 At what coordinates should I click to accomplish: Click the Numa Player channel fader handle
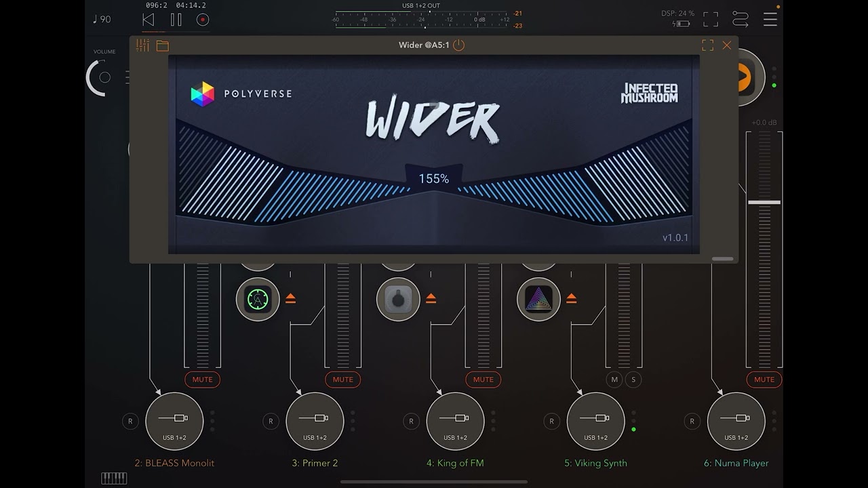[764, 202]
